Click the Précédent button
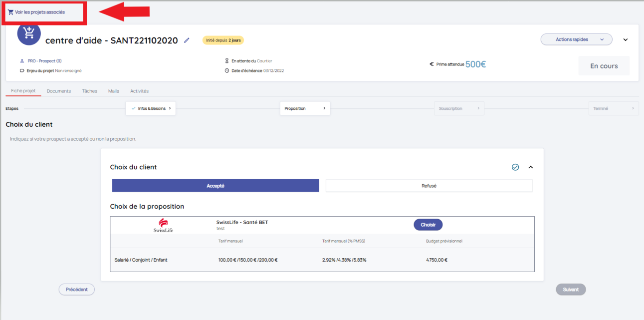This screenshot has height=320, width=644. 77,290
